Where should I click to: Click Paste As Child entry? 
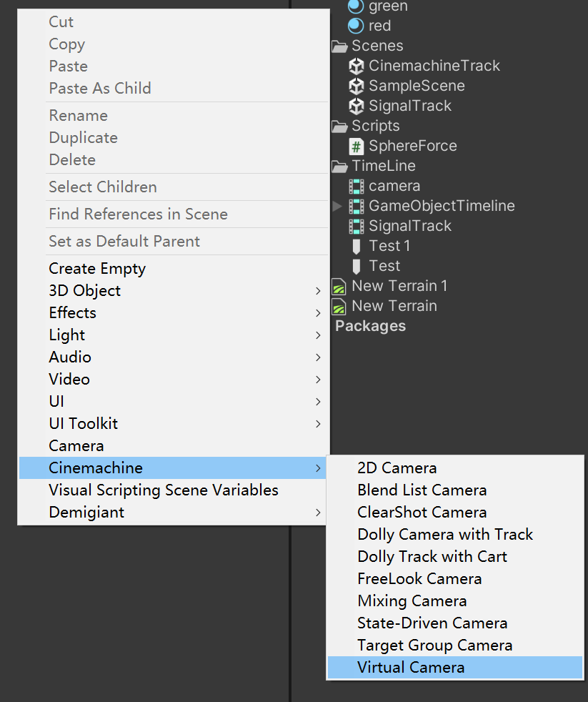coord(174,88)
